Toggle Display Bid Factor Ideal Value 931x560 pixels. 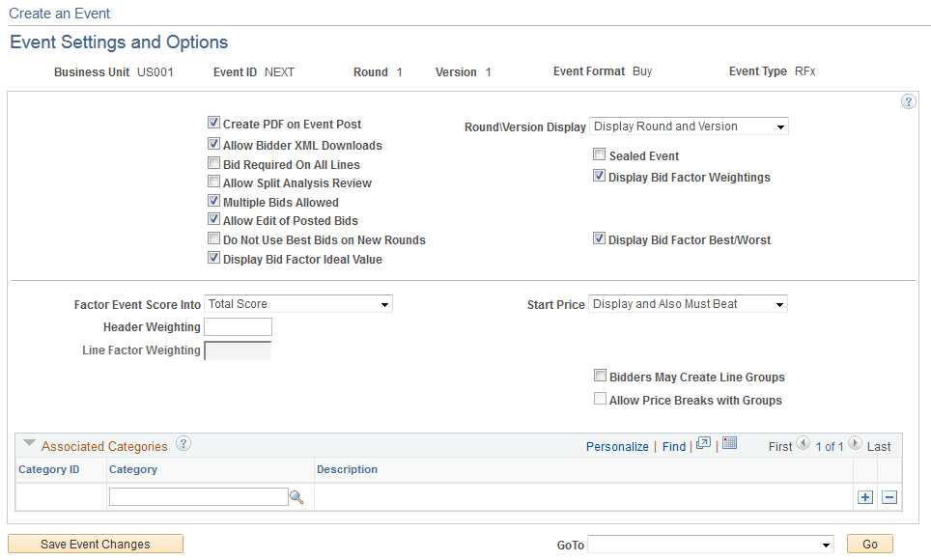[213, 258]
